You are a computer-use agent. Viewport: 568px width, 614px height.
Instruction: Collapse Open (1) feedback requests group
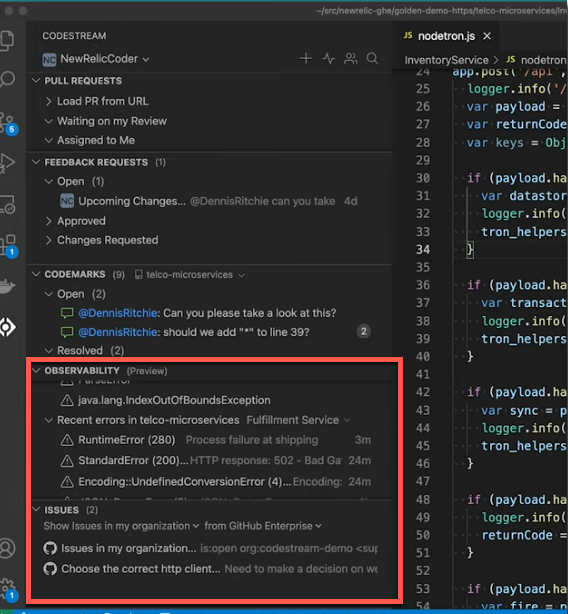[49, 181]
